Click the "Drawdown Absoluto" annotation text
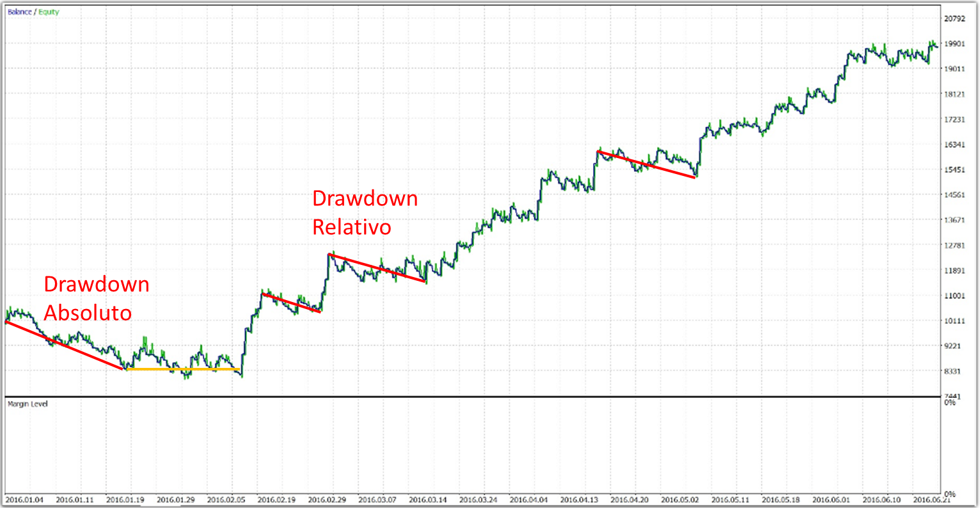The width and height of the screenshot is (980, 508). [x=96, y=298]
